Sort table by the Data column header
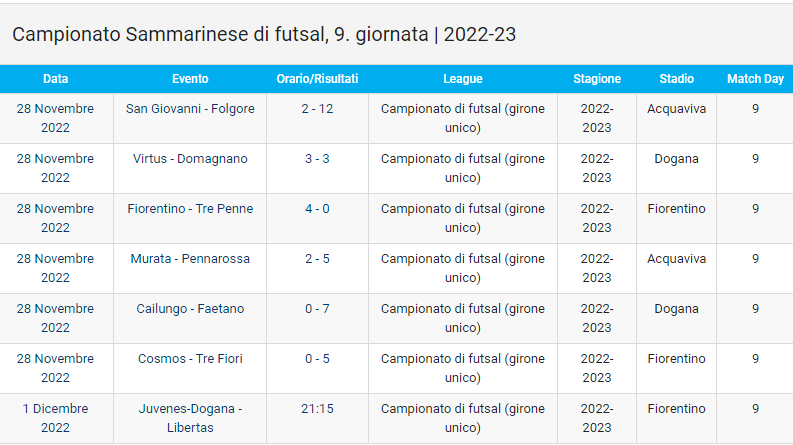 click(56, 79)
